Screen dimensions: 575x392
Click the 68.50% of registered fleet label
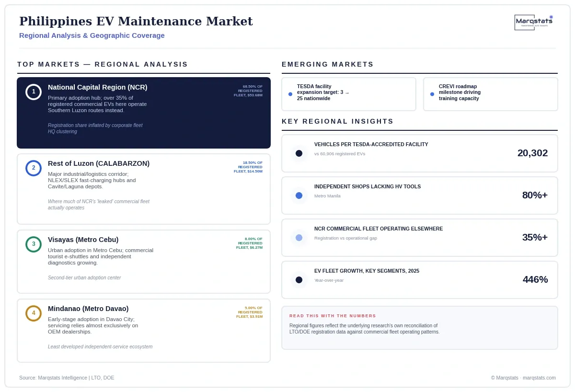click(x=248, y=91)
